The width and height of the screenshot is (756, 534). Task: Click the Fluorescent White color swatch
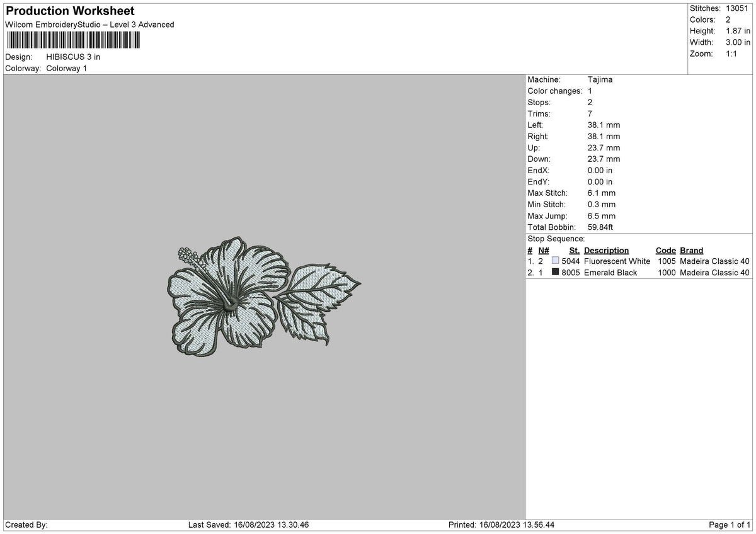click(x=555, y=261)
